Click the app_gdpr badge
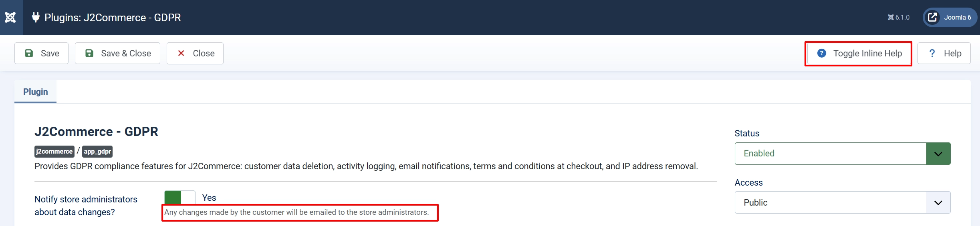Screen dimensions: 980x226 point(97,151)
